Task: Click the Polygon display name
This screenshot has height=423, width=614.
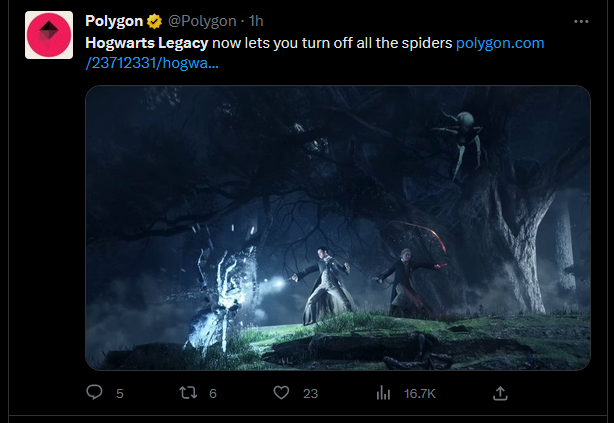Action: point(114,21)
